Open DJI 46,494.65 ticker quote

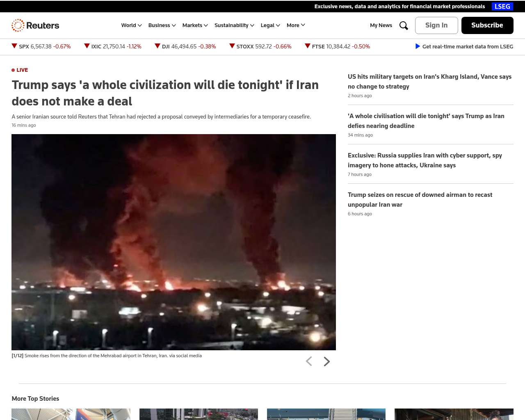pos(185,47)
